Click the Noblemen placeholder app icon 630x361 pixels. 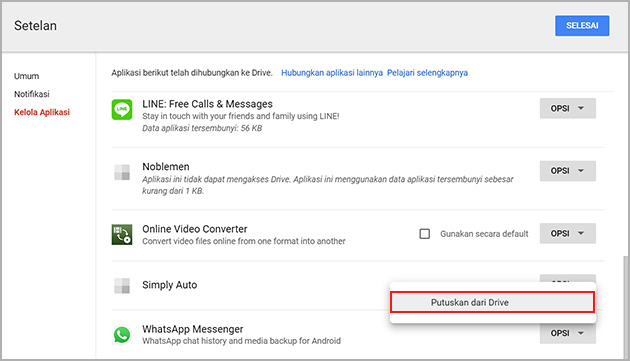tap(122, 172)
